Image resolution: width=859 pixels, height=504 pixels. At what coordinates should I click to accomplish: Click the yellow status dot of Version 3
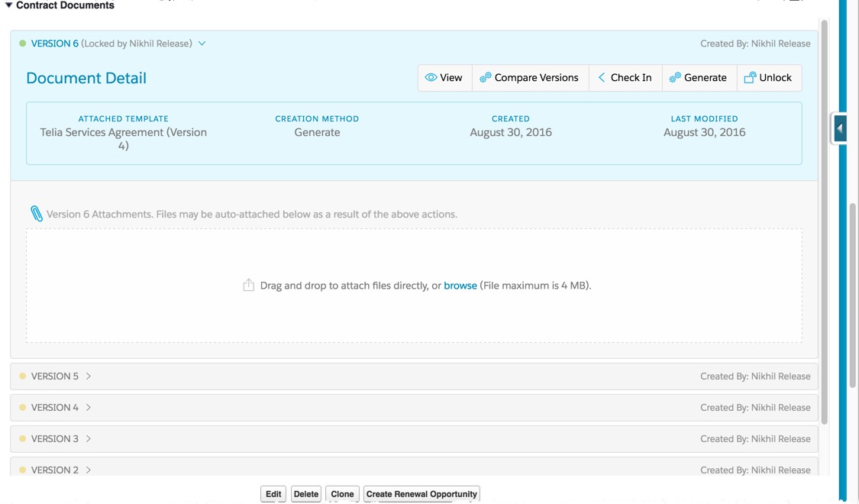point(22,439)
